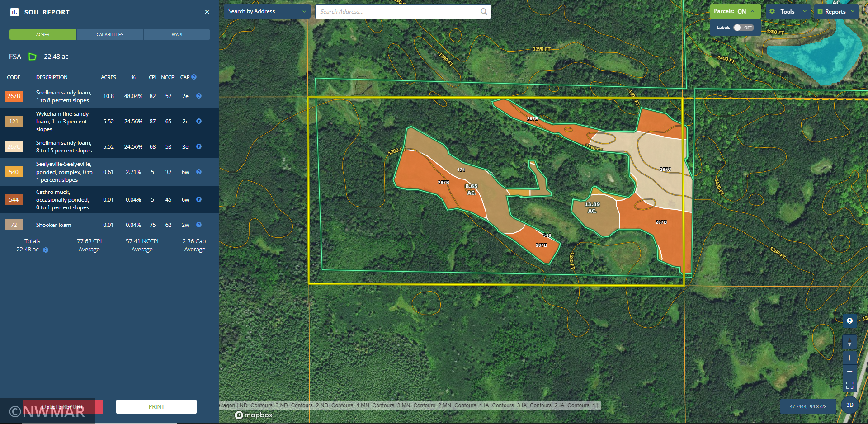Screen dimensions: 868x424
Task: Click the Print button
Action: (x=156, y=407)
